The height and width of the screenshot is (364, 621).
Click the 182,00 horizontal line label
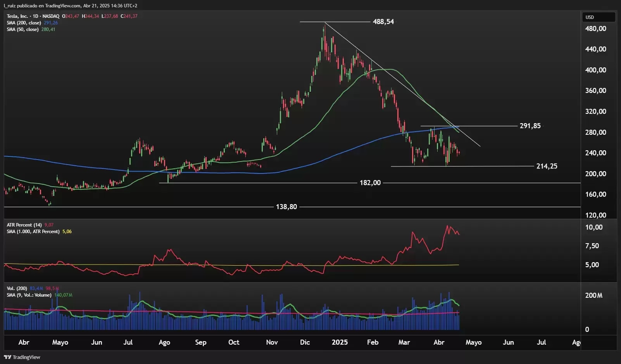click(x=370, y=183)
